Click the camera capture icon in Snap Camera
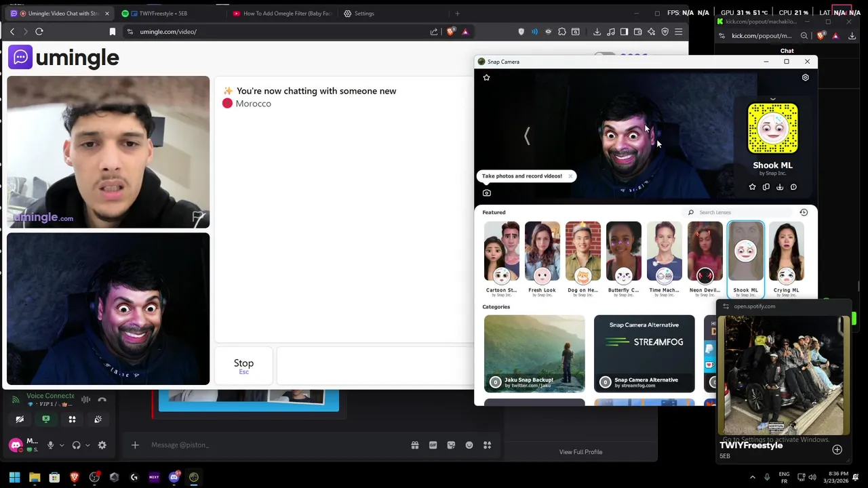Screen dimensions: 868x488 click(x=486, y=193)
